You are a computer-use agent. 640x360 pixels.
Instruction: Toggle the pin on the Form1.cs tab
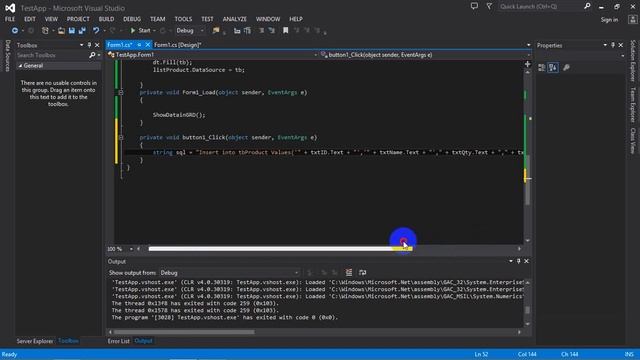(x=139, y=45)
